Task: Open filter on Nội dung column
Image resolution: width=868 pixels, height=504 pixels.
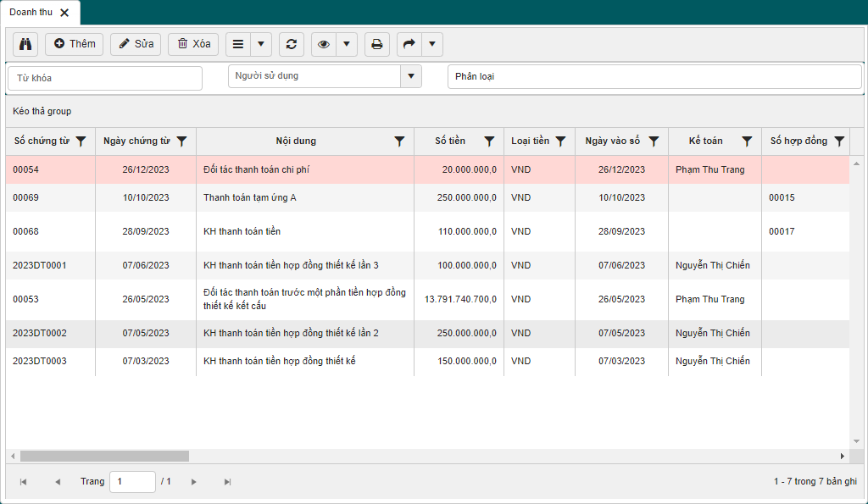Action: pos(399,141)
